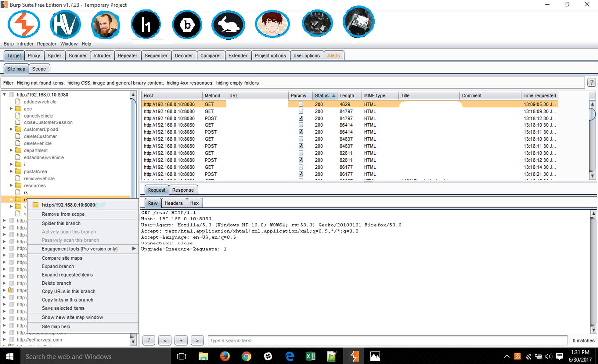Click the Bugcrowd 'b' hexagon icon
The height and width of the screenshot is (364, 598).
pos(187,24)
